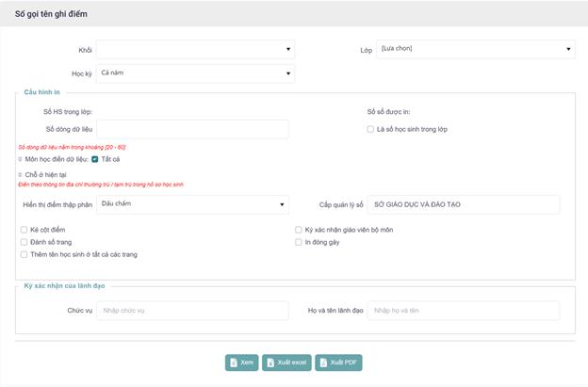The height and width of the screenshot is (387, 588).
Task: Enable Ký xác nhận giáo viên bộ môn
Action: [299, 230]
